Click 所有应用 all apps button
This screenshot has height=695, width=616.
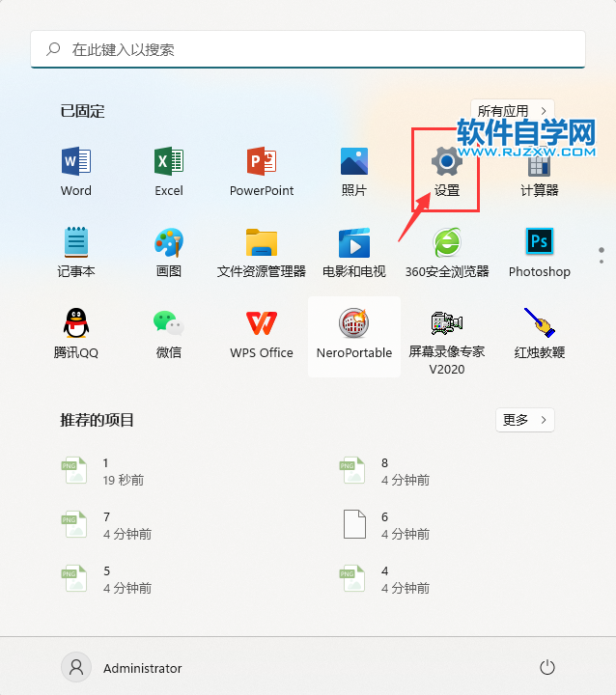click(513, 110)
